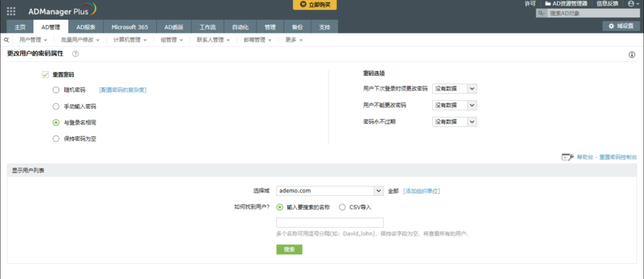
Task: Select the 手动输入密码 radio option
Action: pyautogui.click(x=56, y=106)
